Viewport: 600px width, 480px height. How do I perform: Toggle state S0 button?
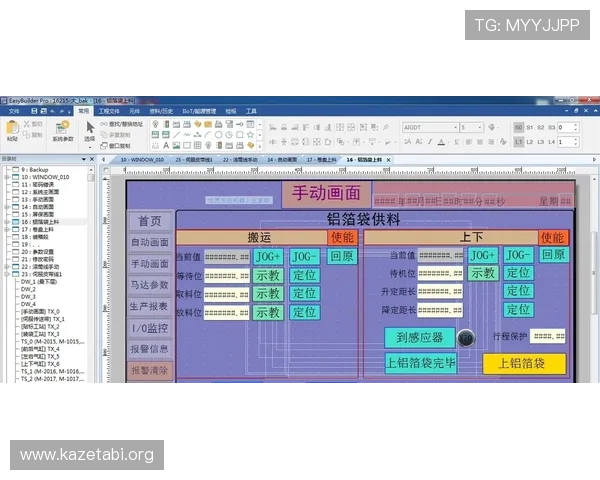(x=518, y=127)
